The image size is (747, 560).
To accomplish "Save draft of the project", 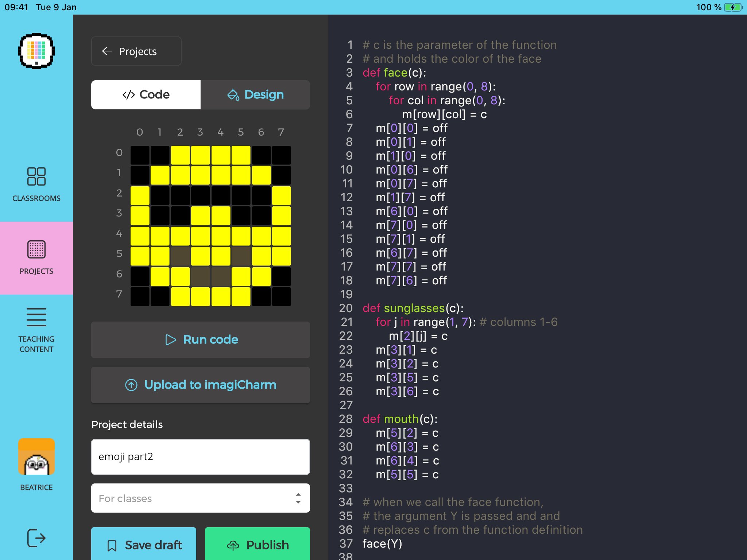I will coord(144,545).
